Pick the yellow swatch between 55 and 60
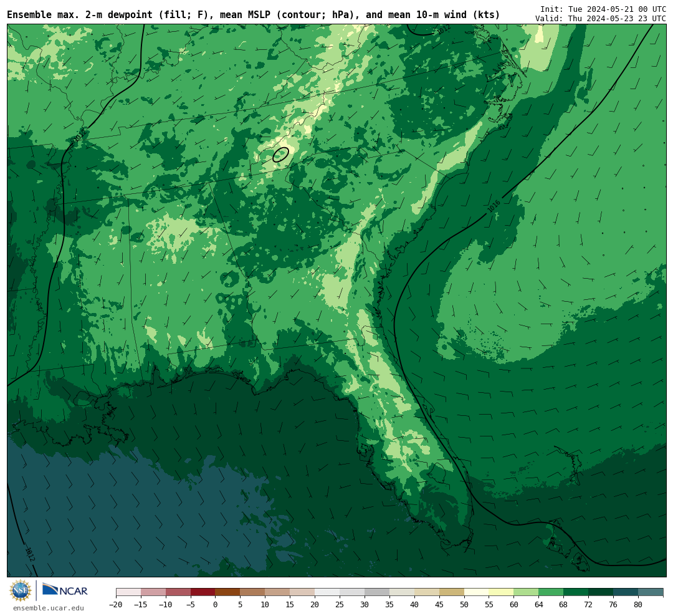673x616 pixels. [x=502, y=592]
